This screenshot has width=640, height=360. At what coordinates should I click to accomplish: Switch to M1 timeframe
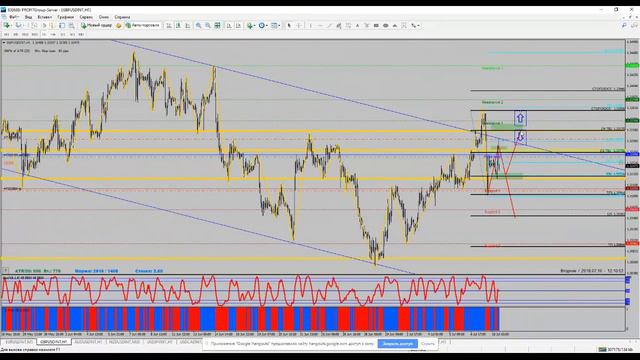tap(7, 35)
